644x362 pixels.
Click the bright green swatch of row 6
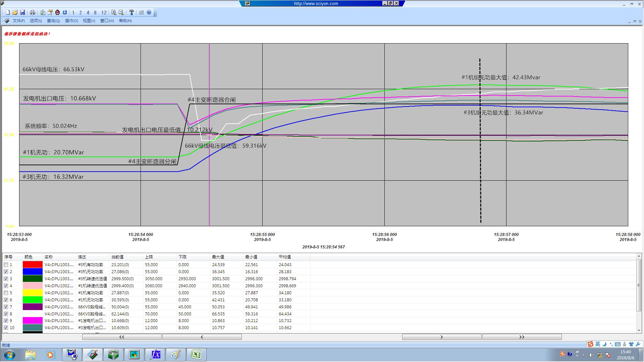click(33, 300)
